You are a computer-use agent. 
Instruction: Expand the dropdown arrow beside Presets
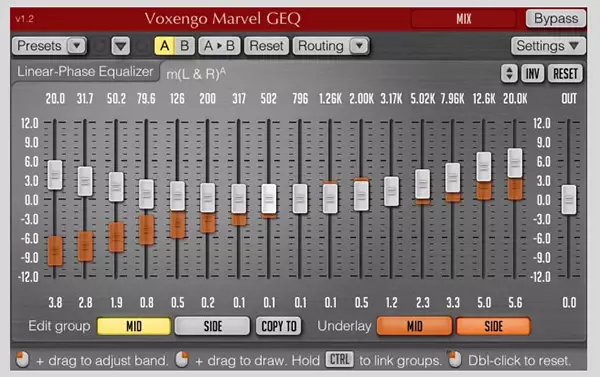click(77, 46)
